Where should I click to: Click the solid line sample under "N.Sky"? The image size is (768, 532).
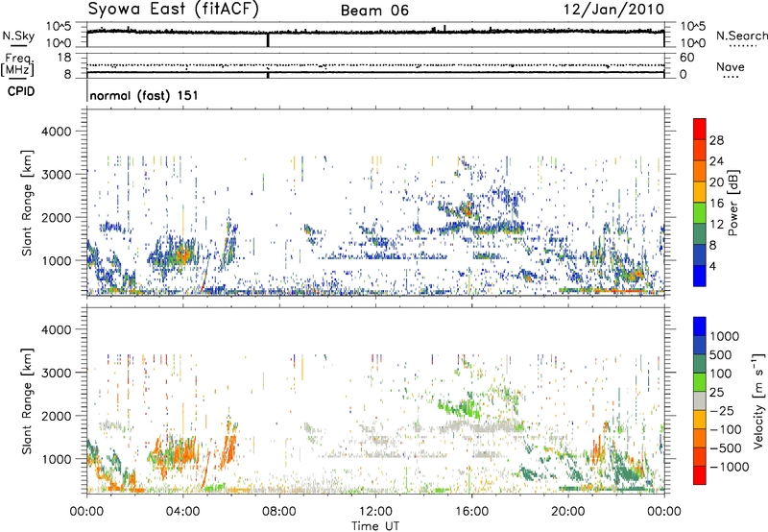coord(18,45)
